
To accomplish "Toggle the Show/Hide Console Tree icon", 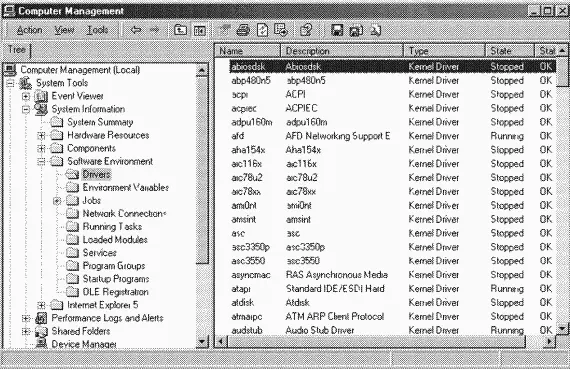I will [x=199, y=30].
